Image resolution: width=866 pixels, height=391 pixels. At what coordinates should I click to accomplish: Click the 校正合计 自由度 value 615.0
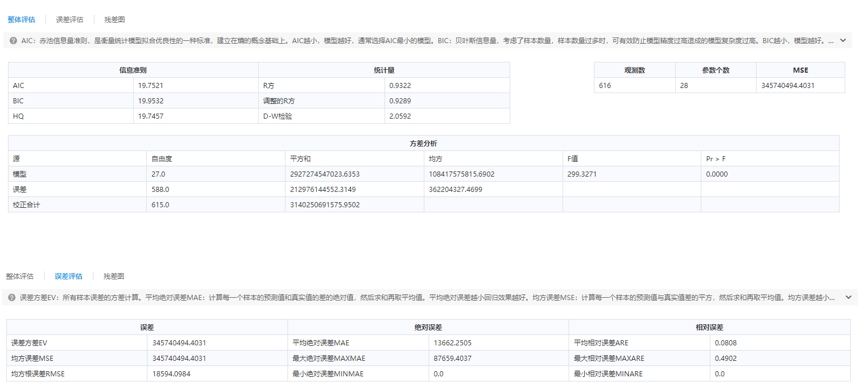(x=160, y=205)
